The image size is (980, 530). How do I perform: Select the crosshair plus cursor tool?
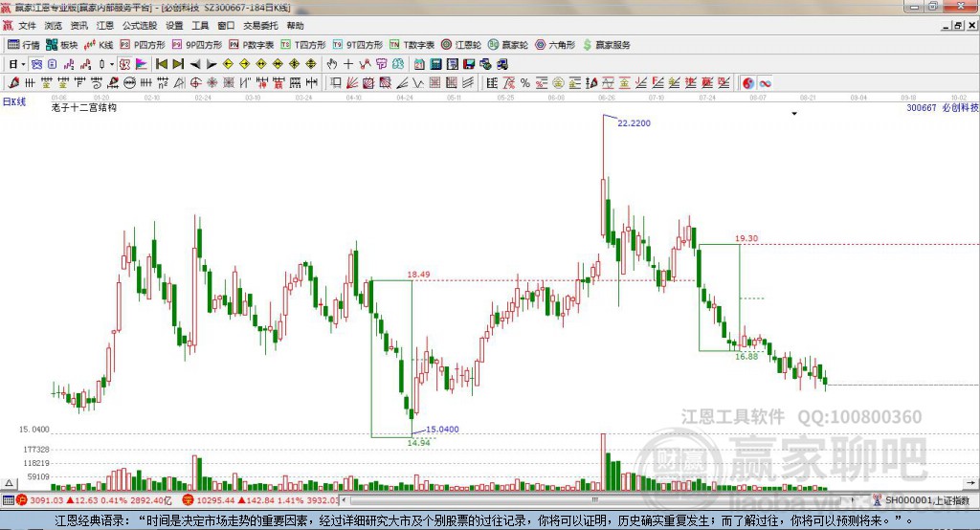(x=348, y=64)
